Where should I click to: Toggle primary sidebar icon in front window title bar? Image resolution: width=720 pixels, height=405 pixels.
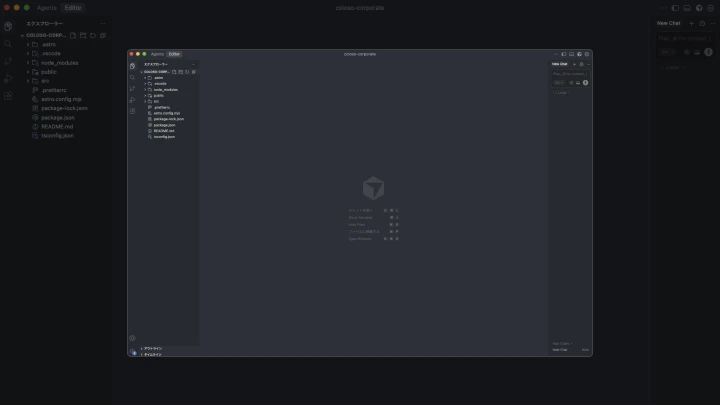[x=564, y=54]
